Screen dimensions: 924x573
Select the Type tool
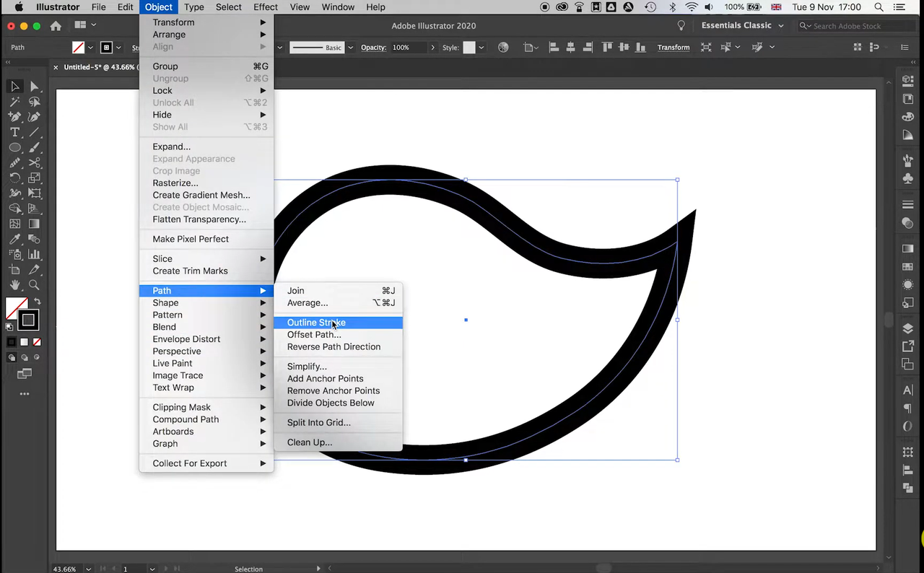pyautogui.click(x=14, y=132)
